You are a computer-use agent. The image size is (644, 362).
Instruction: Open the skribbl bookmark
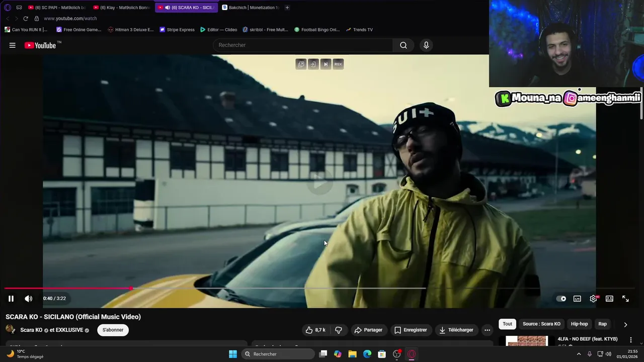[265, 30]
